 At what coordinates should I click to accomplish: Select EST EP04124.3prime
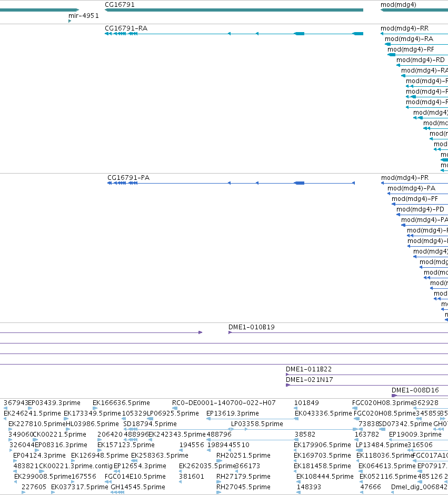[39, 455]
